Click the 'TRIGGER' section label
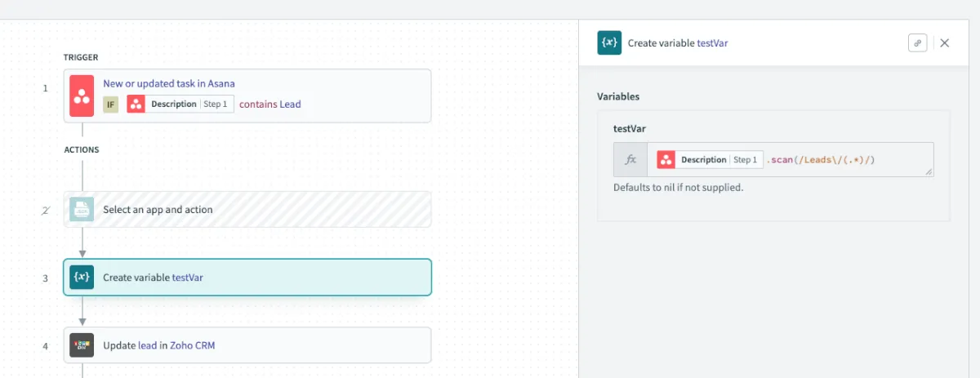Screen dimensions: 980x378 coord(81,58)
